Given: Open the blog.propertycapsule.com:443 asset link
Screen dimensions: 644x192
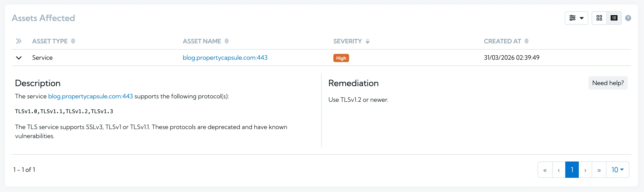Looking at the screenshot, I should [225, 58].
